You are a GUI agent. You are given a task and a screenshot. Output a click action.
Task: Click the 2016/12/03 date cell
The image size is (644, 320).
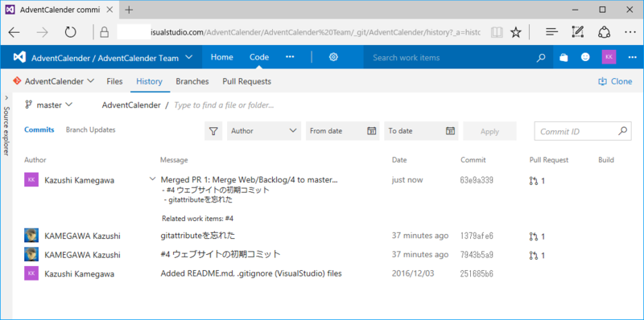click(412, 273)
